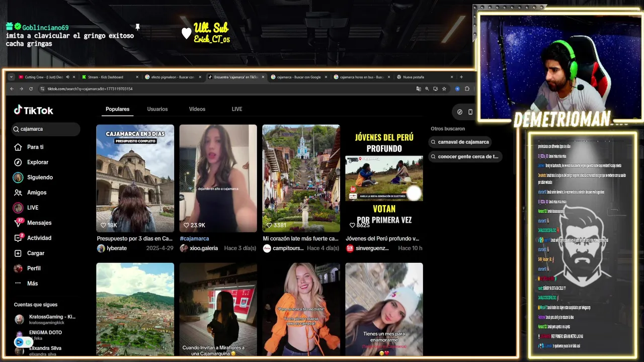The height and width of the screenshot is (362, 644).
Task: Switch to the Vídeos tab
Action: pos(197,109)
